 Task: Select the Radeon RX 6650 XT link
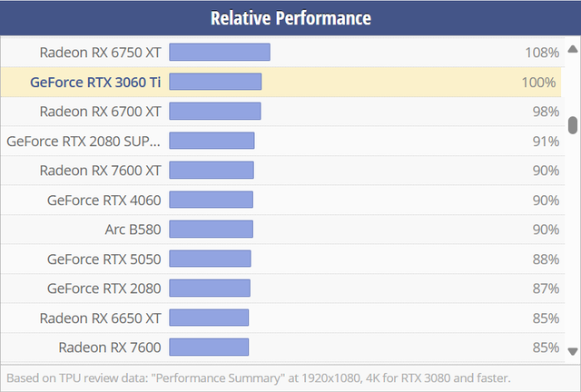pos(100,318)
